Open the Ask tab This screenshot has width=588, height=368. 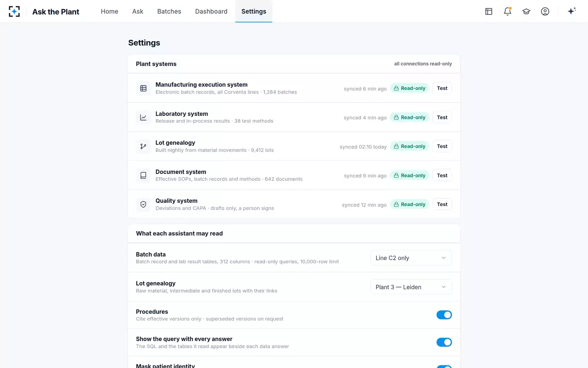point(138,11)
